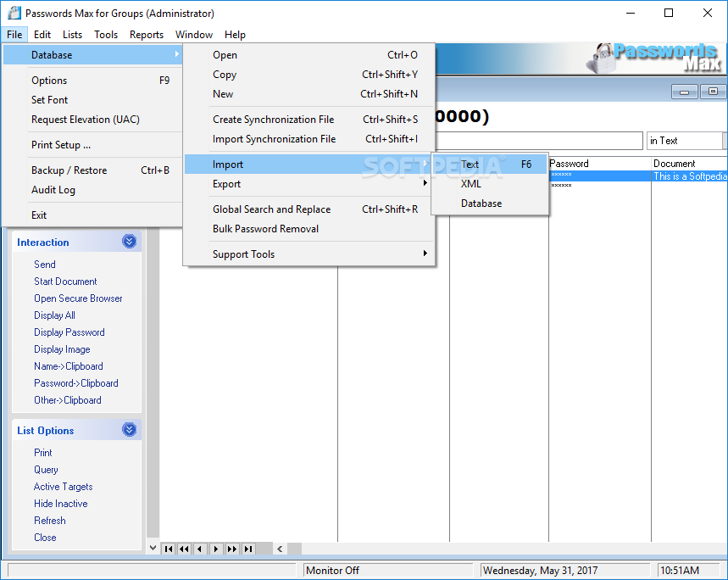Select Copy database command

pos(309,75)
